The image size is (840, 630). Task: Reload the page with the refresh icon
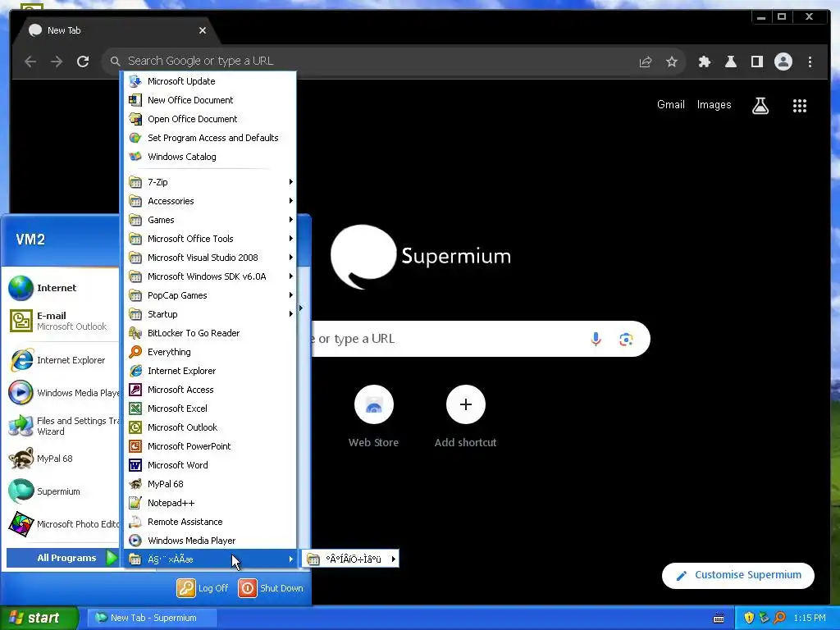coord(83,62)
